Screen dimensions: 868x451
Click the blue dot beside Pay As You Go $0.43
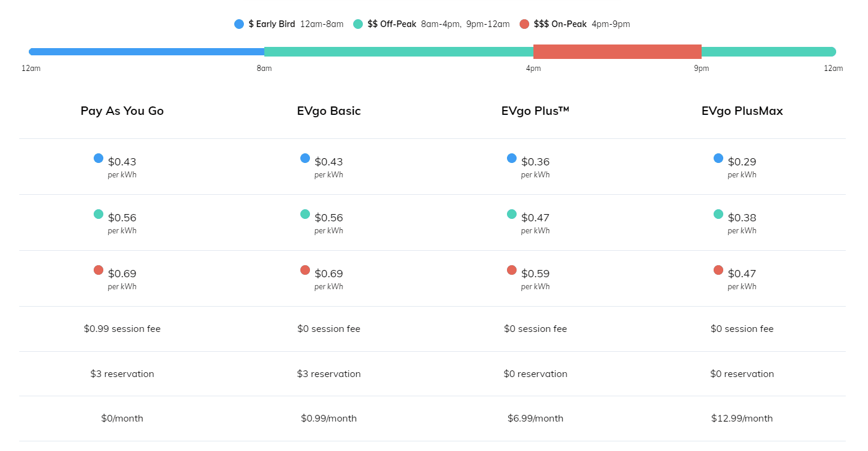pos(99,158)
